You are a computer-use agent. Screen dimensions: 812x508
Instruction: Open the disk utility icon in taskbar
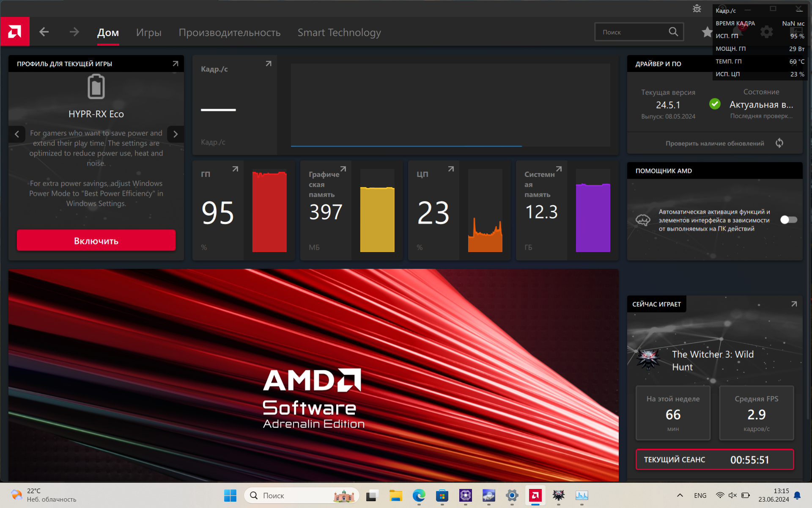488,495
